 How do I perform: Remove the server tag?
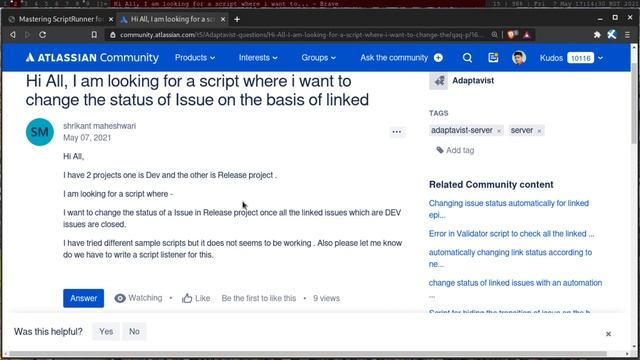(x=539, y=131)
